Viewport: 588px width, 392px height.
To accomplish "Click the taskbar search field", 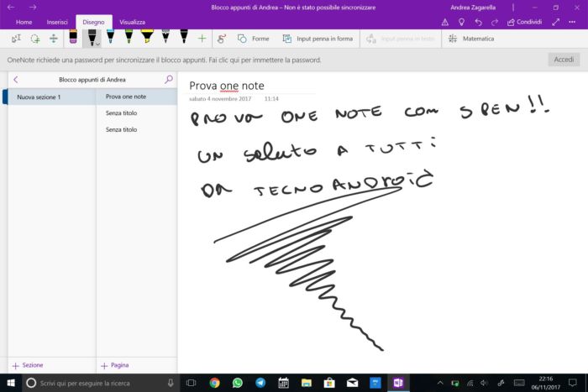I will point(100,383).
